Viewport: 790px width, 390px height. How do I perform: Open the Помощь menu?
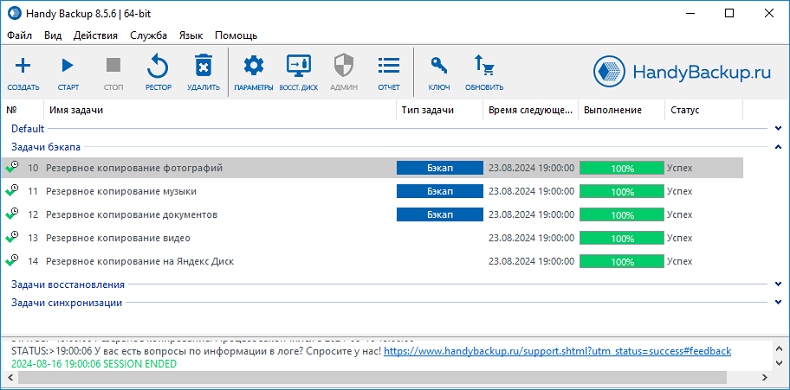[x=236, y=36]
